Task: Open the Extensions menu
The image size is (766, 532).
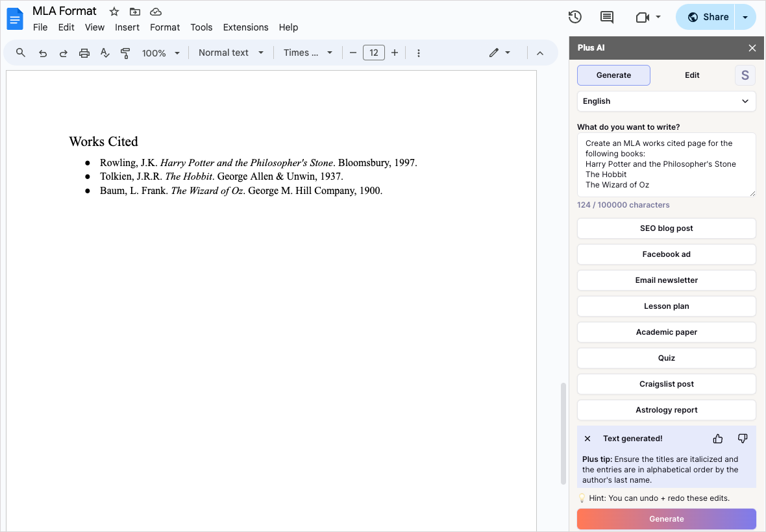Action: point(245,27)
